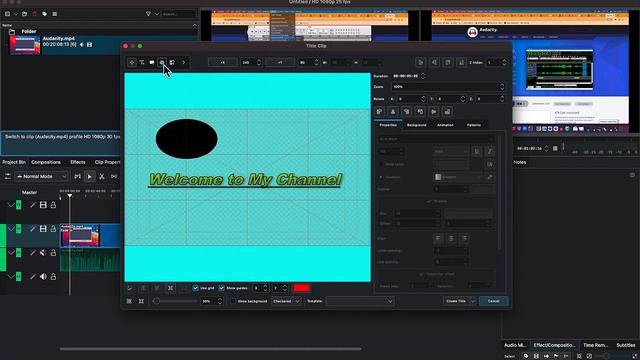640x360 pixels.
Task: Open the track settings icon left of Normal Mode
Action: point(7,176)
